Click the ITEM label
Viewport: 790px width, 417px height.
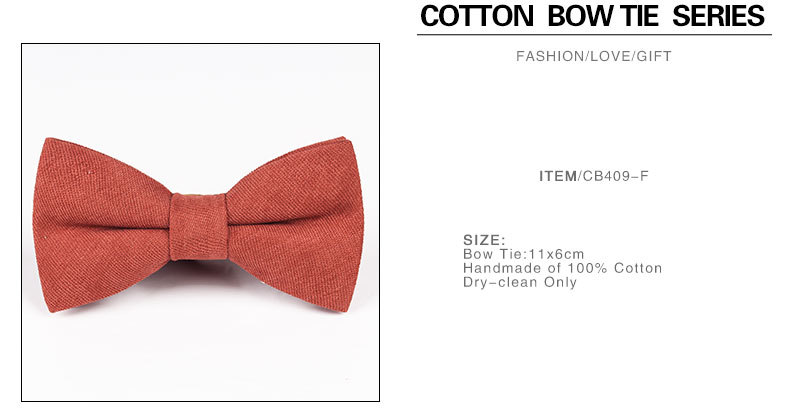(x=558, y=176)
